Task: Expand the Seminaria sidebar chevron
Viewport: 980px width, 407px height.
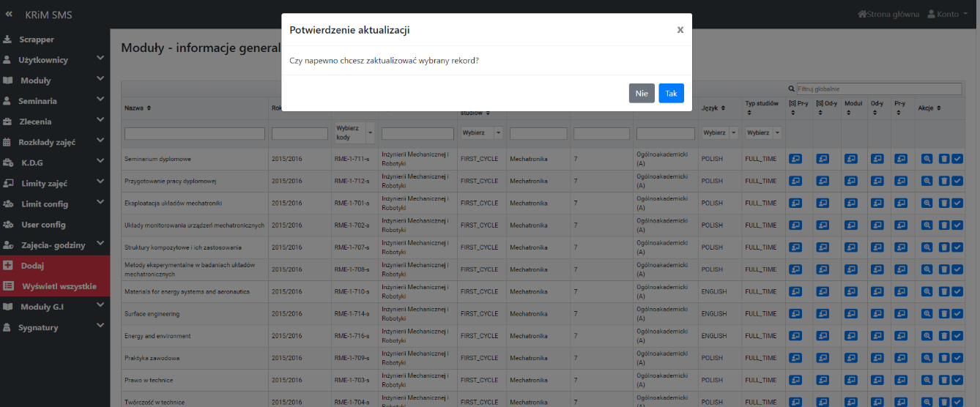Action: [100, 100]
